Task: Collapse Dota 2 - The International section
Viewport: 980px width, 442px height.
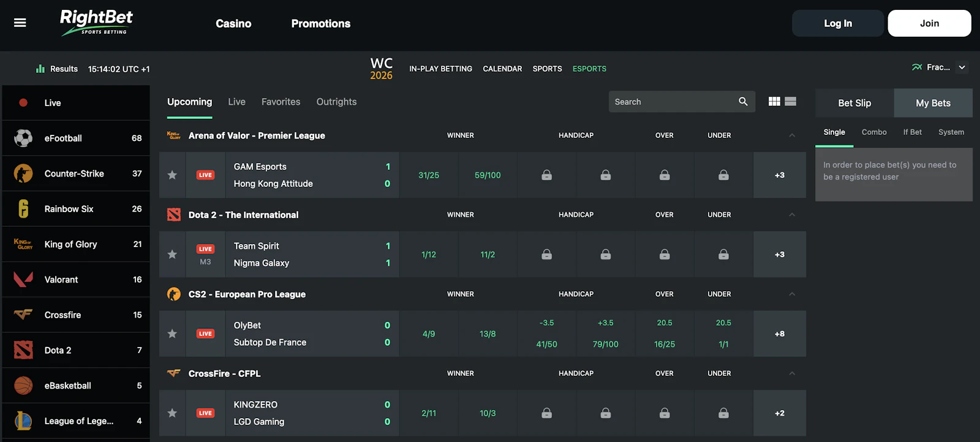Action: click(x=792, y=215)
